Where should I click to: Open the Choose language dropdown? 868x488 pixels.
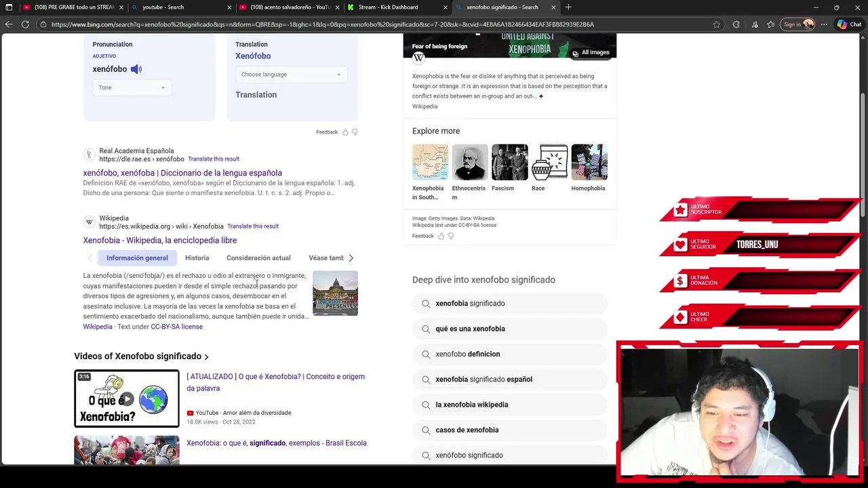pyautogui.click(x=291, y=75)
